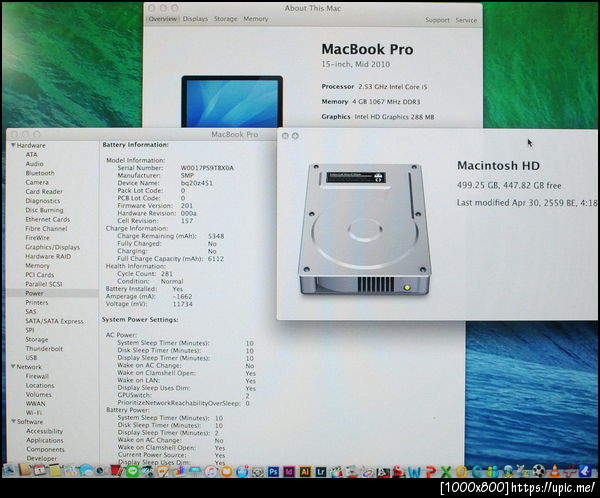The image size is (600, 498).
Task: Select Card Reader in the sidebar
Action: pos(44,191)
